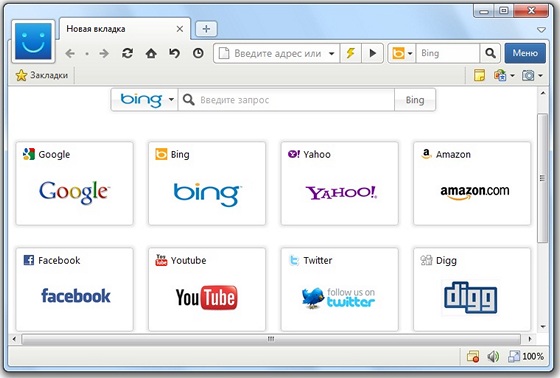Open the Bing speed dial tile
Screen dimensions: 560x378
[207, 183]
